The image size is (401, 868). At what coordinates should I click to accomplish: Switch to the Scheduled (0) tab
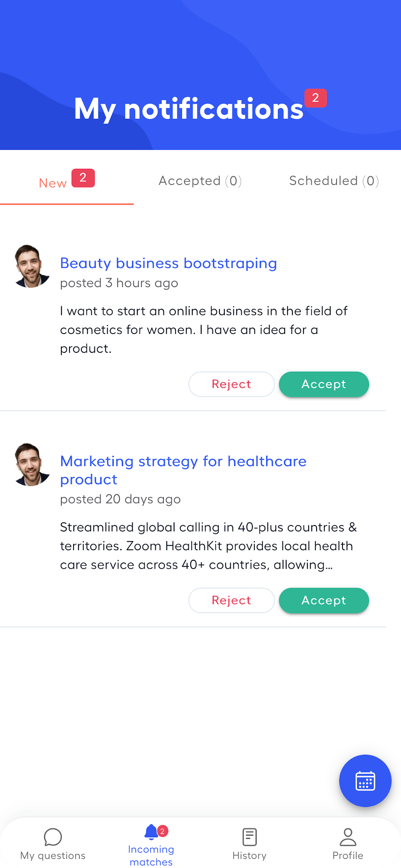pos(334,181)
